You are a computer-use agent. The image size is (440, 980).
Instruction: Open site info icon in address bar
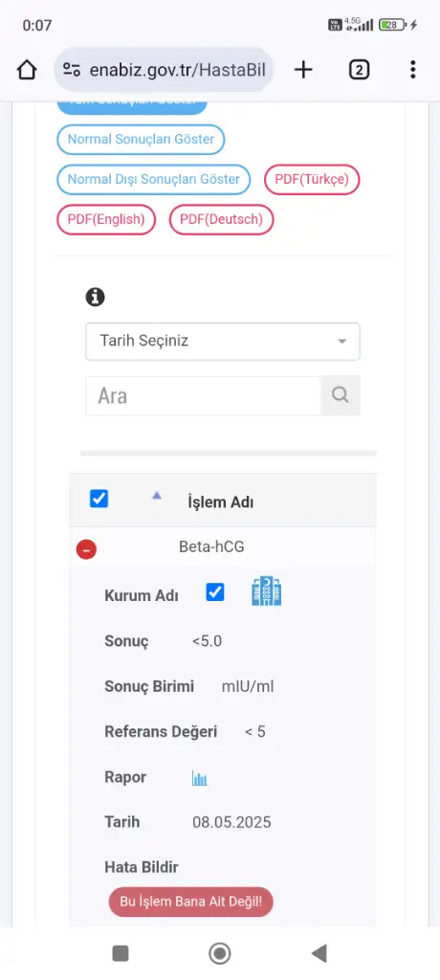pyautogui.click(x=72, y=70)
